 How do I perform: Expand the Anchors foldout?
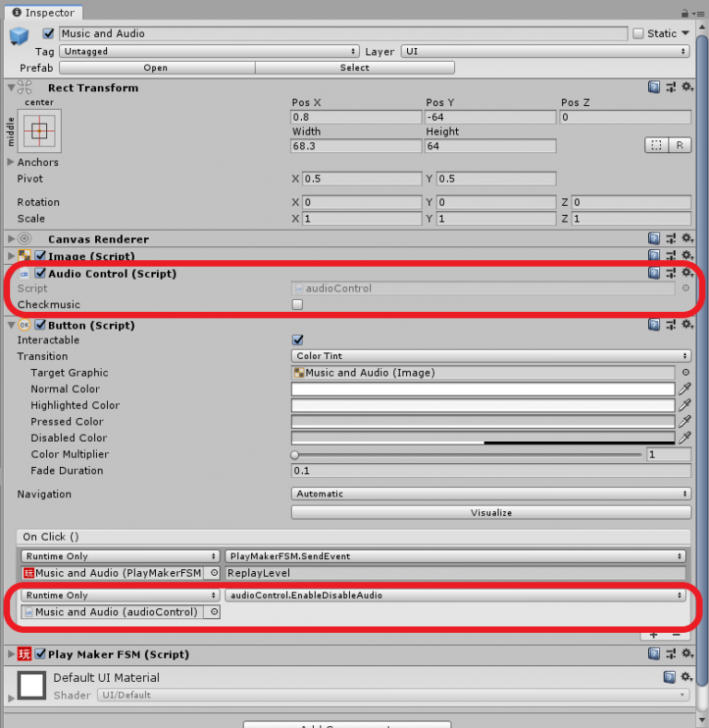click(11, 162)
